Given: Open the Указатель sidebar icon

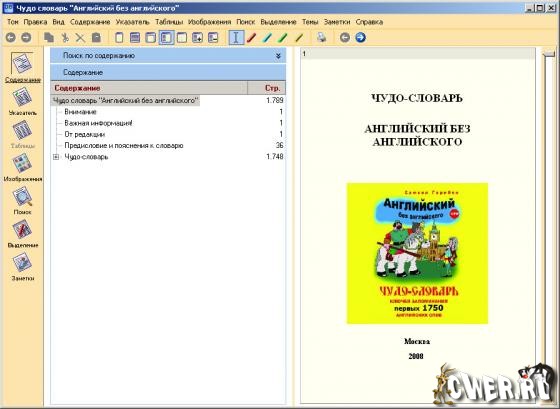Looking at the screenshot, I should coord(22,97).
